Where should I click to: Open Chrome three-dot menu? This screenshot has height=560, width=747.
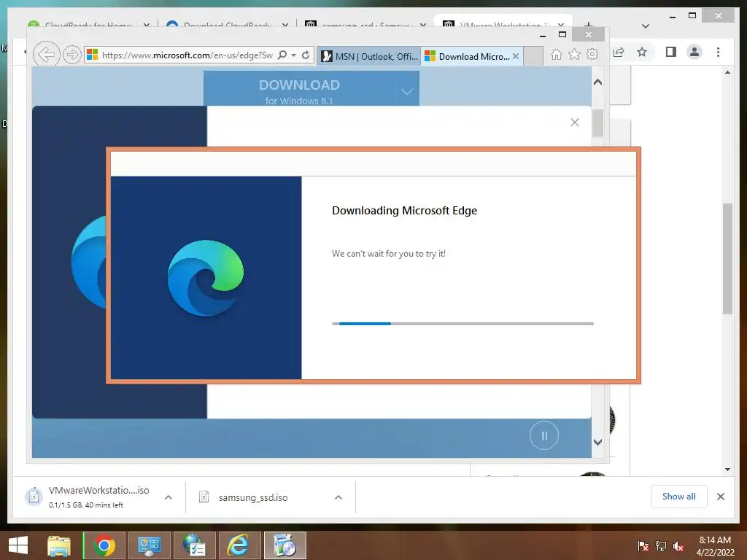(x=719, y=52)
